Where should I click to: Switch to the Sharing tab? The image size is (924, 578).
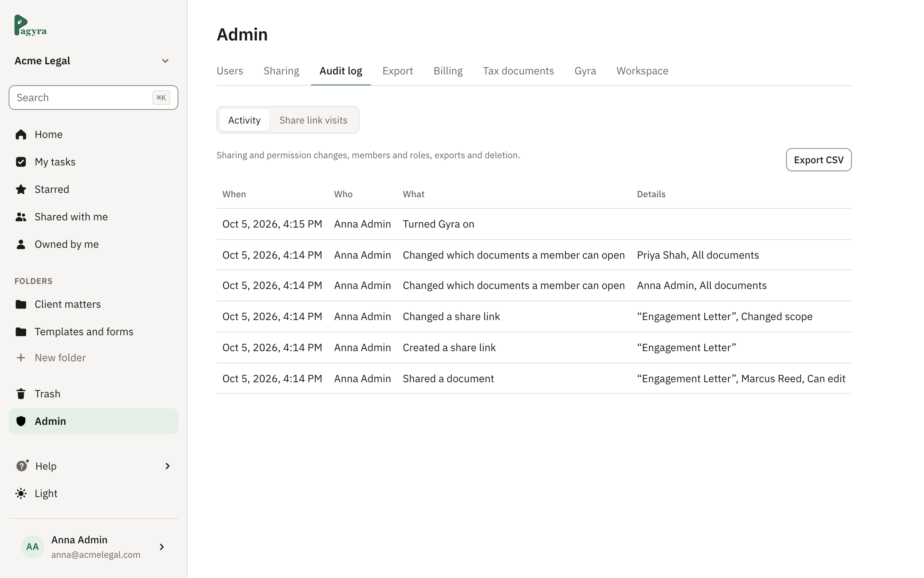282,71
